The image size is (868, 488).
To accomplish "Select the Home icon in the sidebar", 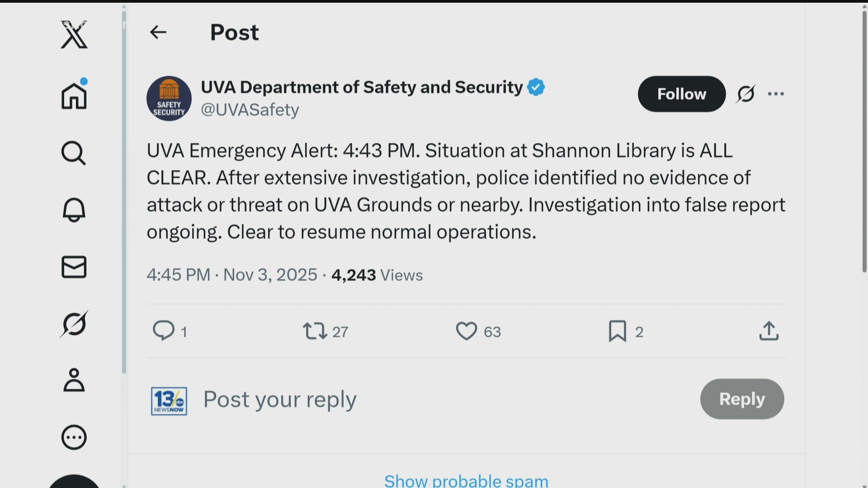I will (74, 95).
